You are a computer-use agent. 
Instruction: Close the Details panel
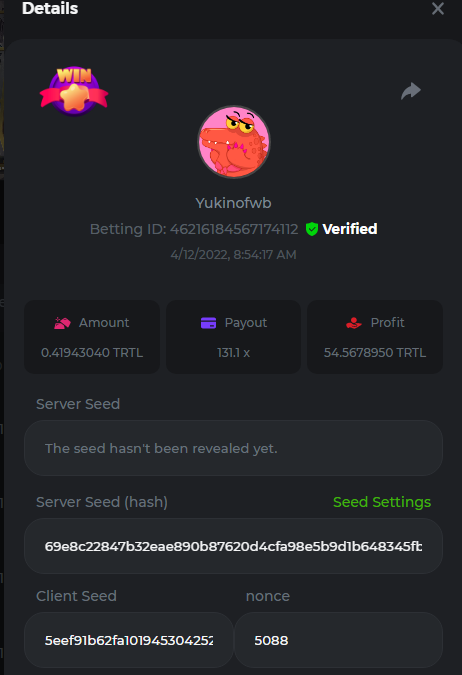(437, 9)
